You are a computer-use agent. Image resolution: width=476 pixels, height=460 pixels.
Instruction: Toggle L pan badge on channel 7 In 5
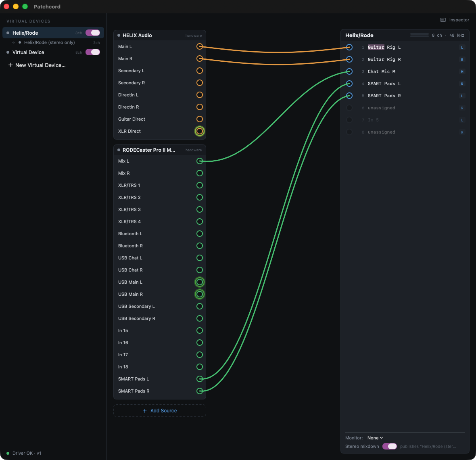click(462, 120)
